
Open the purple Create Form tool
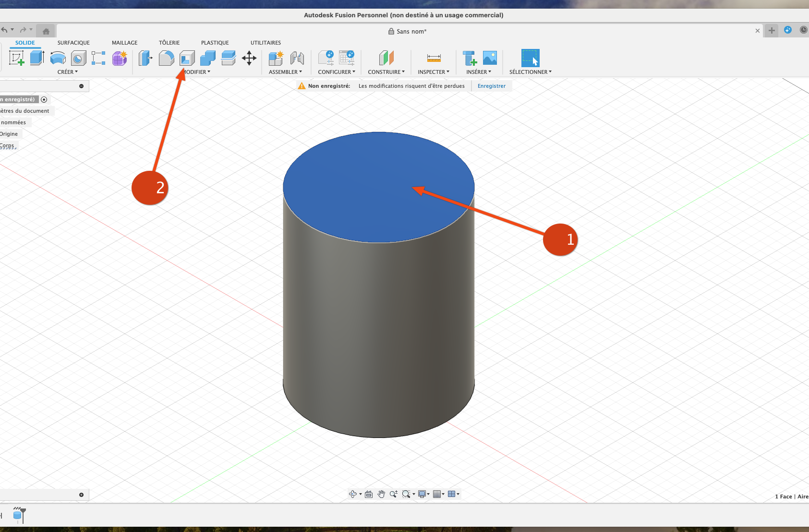pyautogui.click(x=120, y=59)
